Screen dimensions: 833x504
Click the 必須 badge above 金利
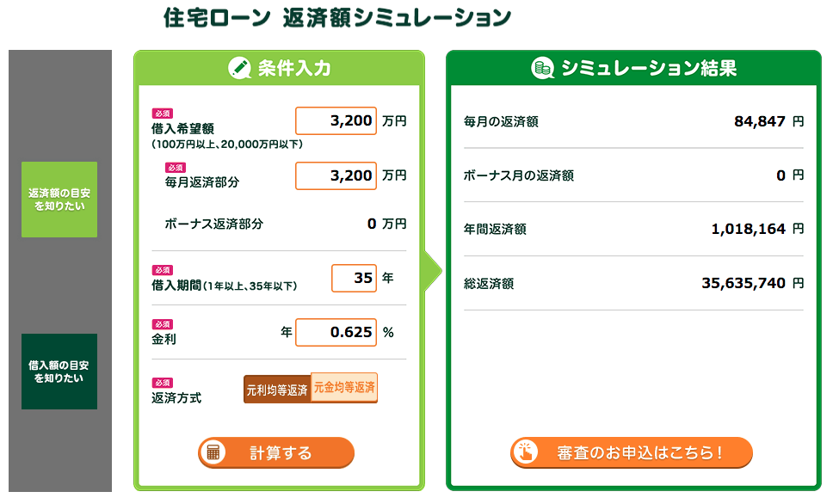pos(162,324)
